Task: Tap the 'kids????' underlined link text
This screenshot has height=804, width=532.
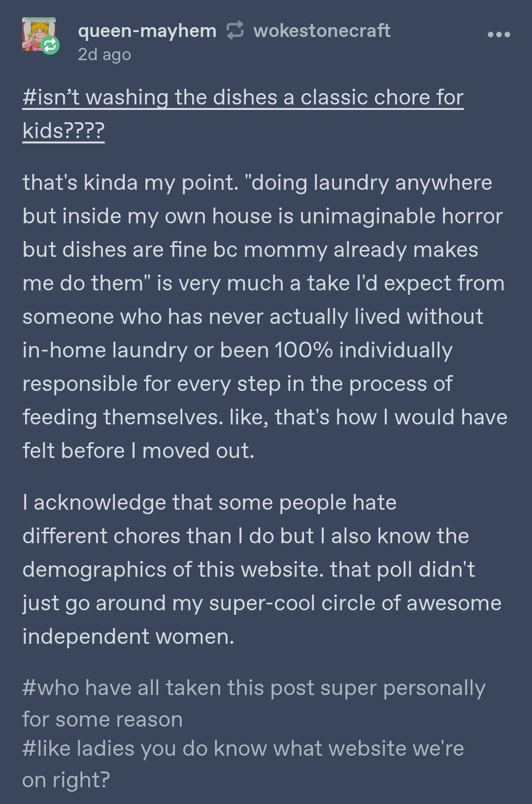Action: pyautogui.click(x=64, y=131)
